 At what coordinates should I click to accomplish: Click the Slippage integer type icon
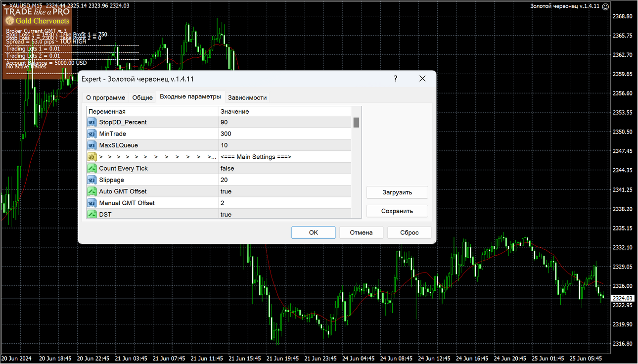(91, 180)
